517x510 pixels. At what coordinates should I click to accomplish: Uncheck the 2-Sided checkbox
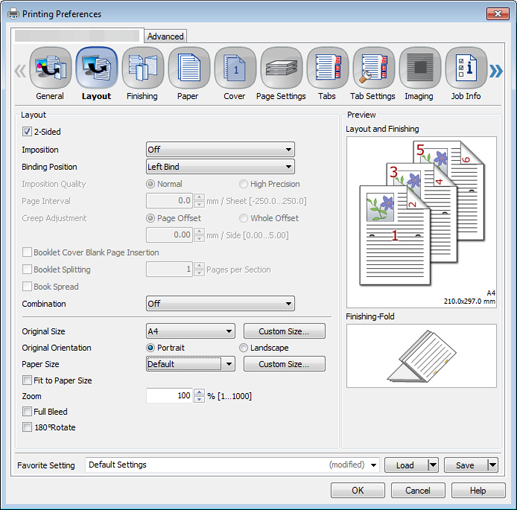click(27, 131)
